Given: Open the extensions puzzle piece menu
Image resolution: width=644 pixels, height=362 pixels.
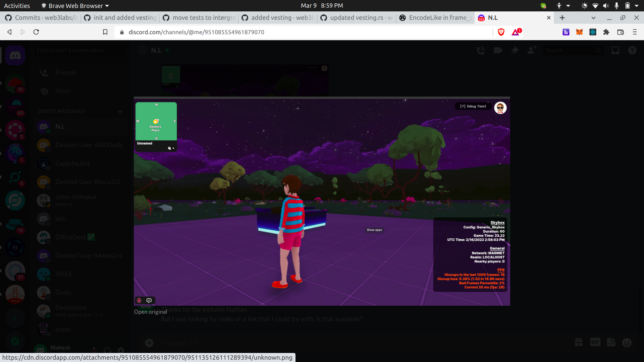Looking at the screenshot, I should click(606, 32).
